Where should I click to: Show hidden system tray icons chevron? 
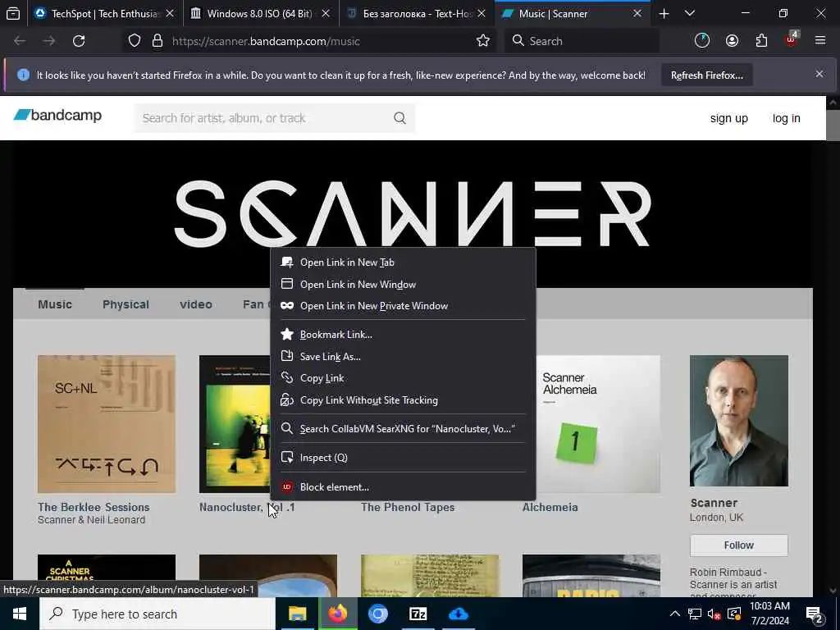point(675,614)
